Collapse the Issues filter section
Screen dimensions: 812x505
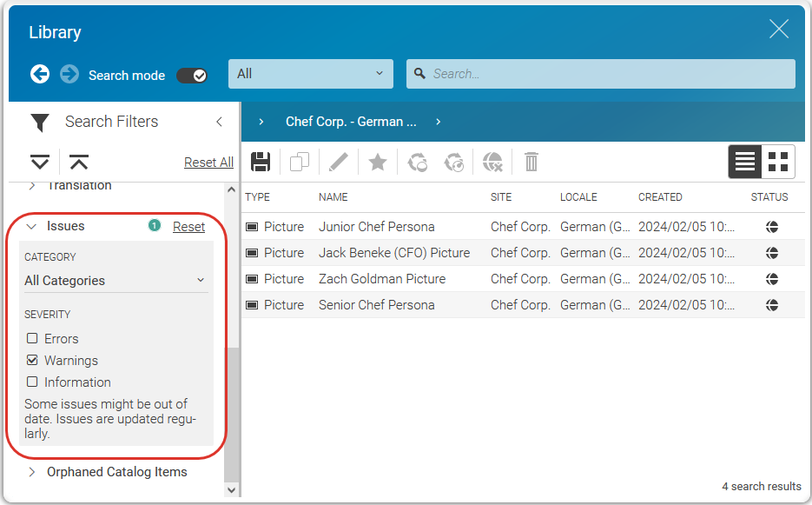[32, 226]
